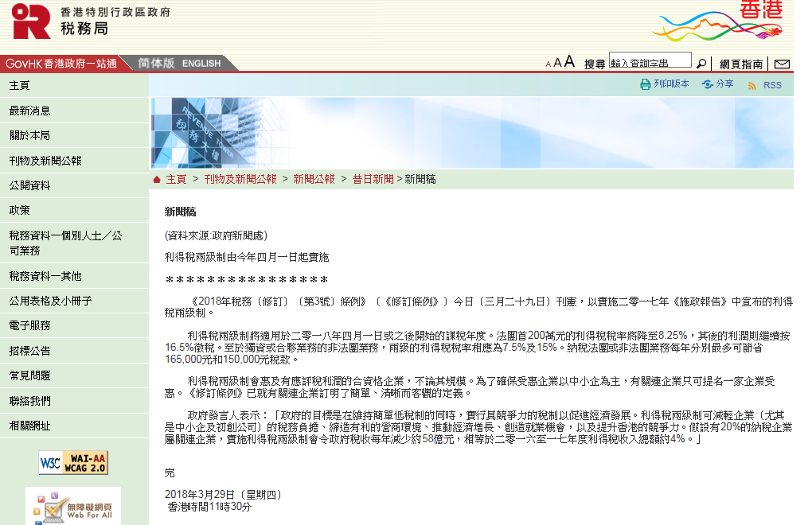Click the printer icon for 列印版本
Image resolution: width=812 pixels, height=525 pixels.
tap(646, 84)
